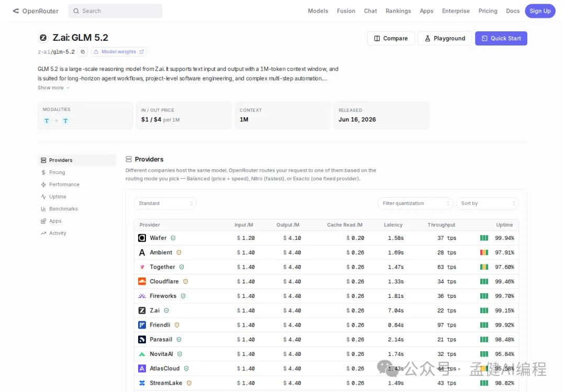Open the Sort by dropdown

point(487,203)
